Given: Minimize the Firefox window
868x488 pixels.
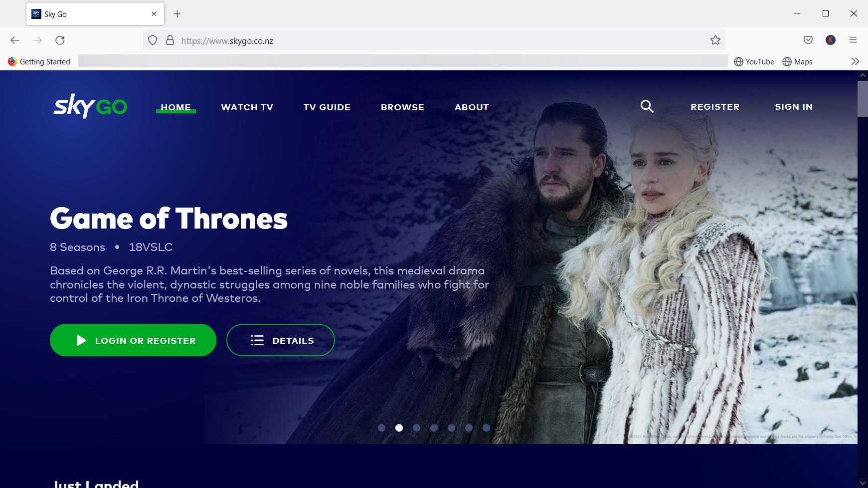Looking at the screenshot, I should (797, 13).
